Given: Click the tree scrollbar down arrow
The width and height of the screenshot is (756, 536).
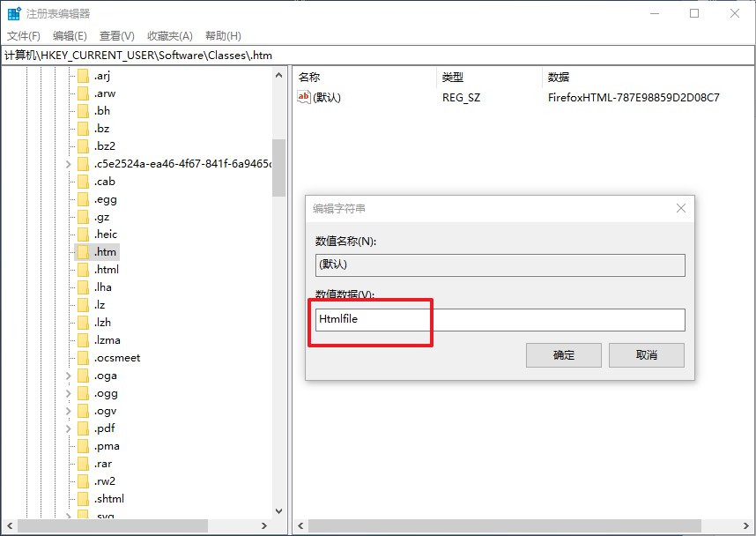Looking at the screenshot, I should (278, 511).
